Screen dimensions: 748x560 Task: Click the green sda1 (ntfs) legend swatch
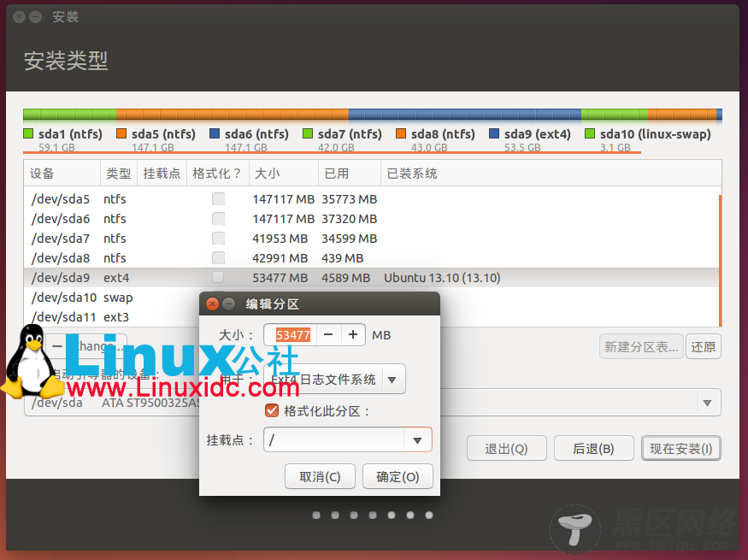coord(28,133)
